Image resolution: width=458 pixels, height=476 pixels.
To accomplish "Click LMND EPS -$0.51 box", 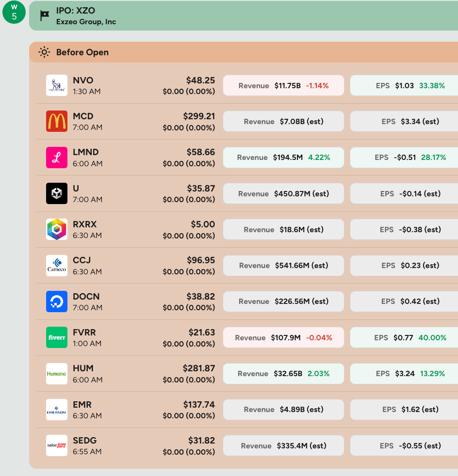I will coord(404,158).
